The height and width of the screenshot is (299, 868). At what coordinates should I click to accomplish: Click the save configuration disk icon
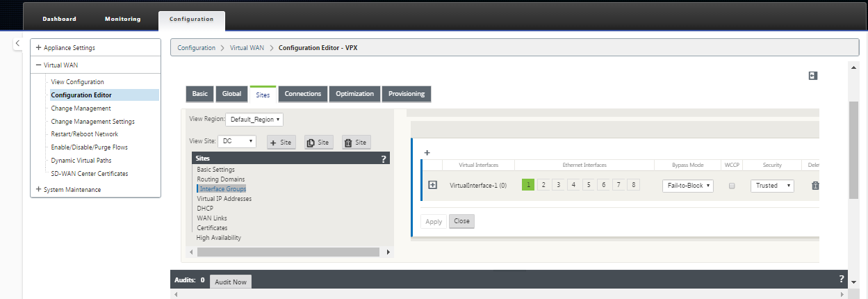tap(812, 75)
